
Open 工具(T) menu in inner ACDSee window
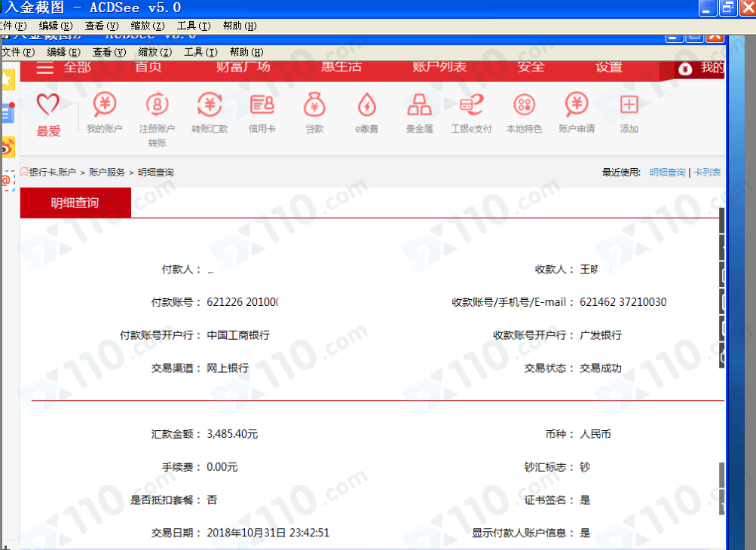tap(200, 52)
